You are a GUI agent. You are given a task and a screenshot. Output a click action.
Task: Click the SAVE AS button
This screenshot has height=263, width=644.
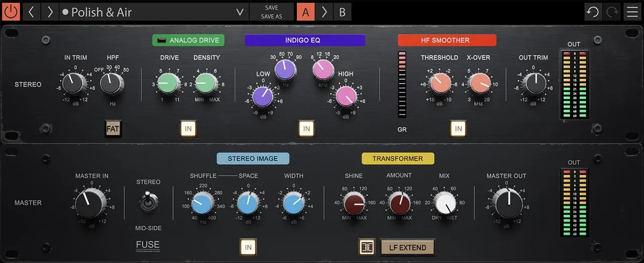point(271,16)
